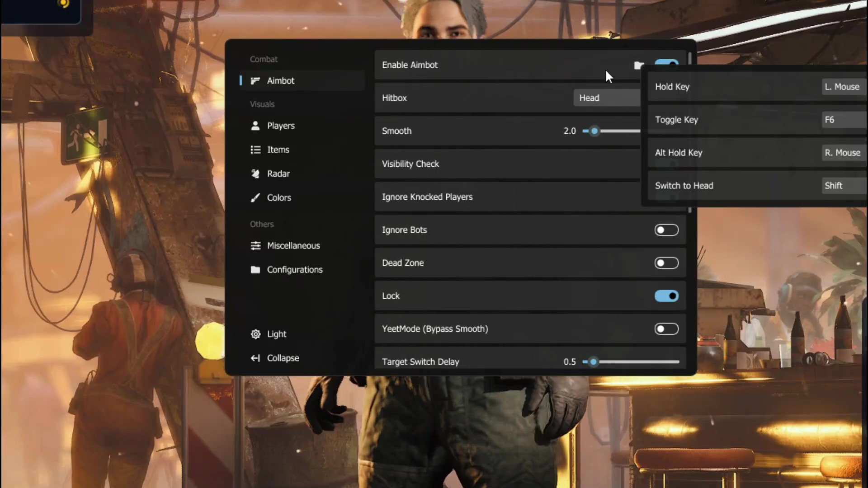
Task: Click folder icon beside Enable Aimbot
Action: pyautogui.click(x=638, y=66)
